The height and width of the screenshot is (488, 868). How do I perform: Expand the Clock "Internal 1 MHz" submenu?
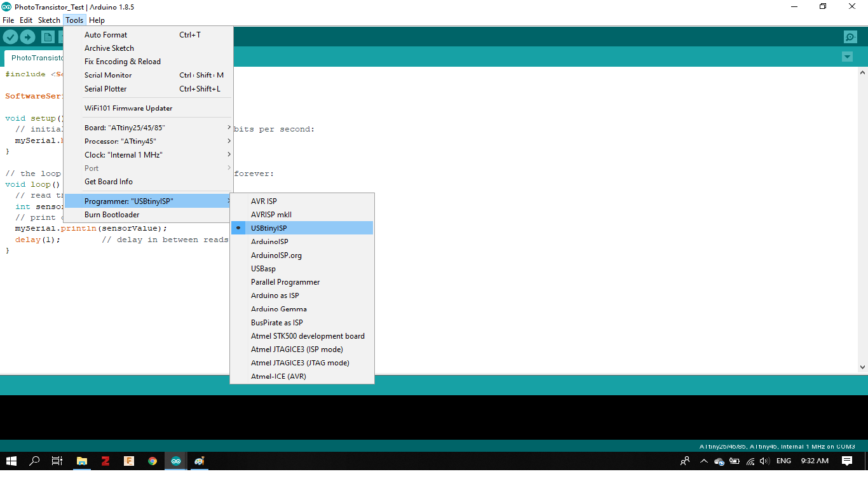pos(149,155)
